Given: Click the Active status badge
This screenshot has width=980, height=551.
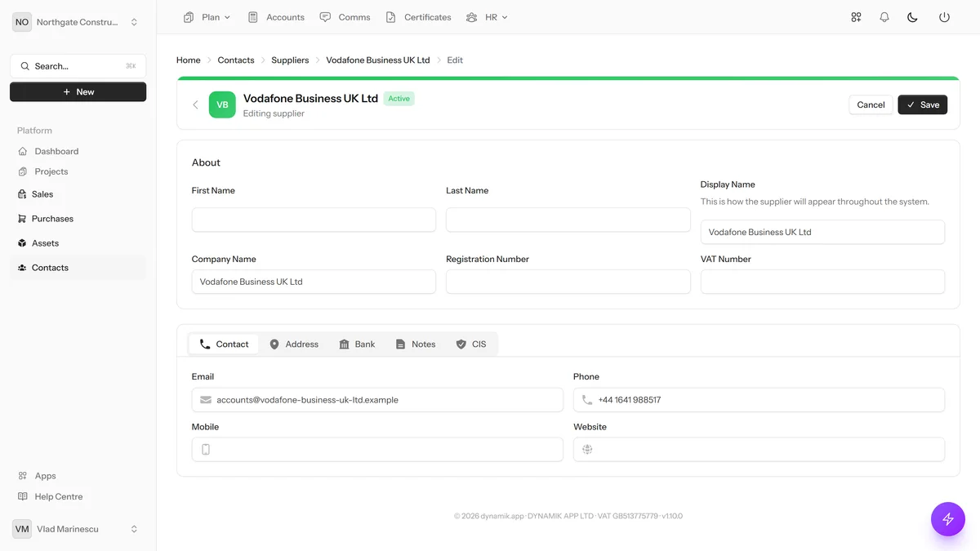Looking at the screenshot, I should tap(399, 99).
